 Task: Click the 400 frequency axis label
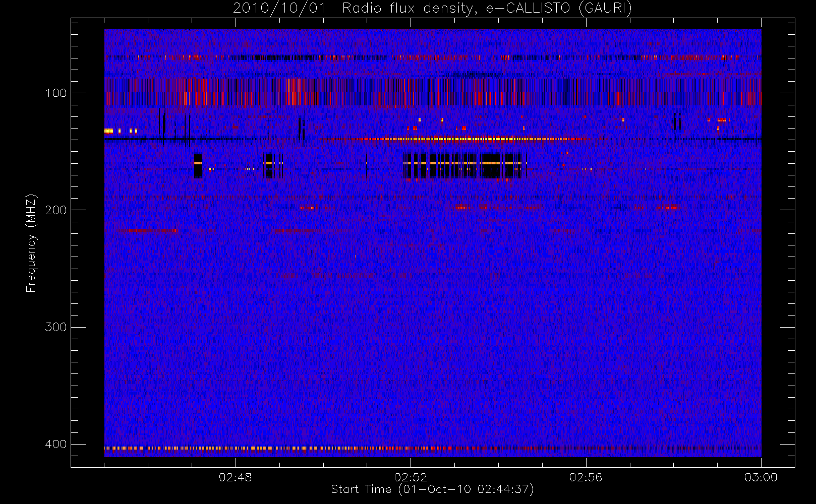(x=55, y=444)
